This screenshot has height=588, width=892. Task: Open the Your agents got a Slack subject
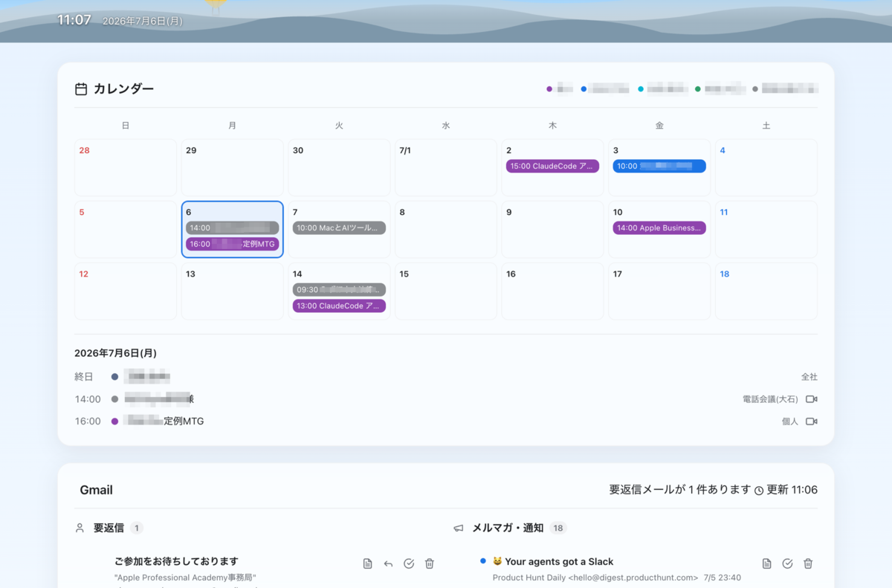click(553, 561)
